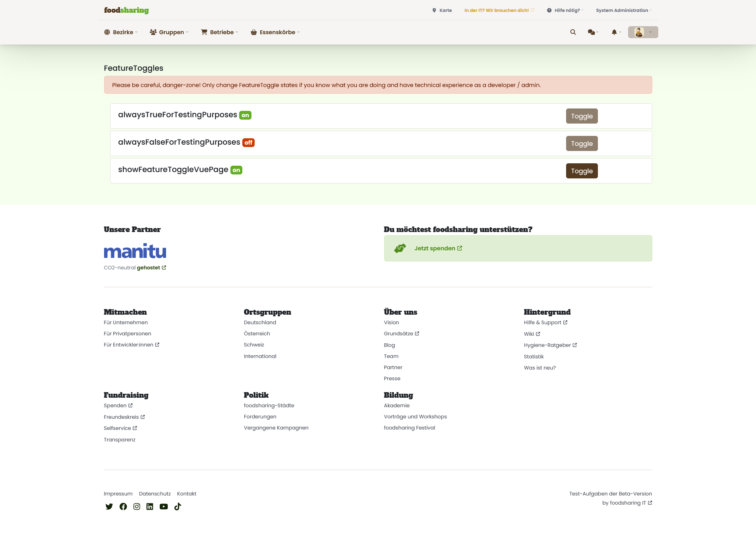Open the chat conversations icon
This screenshot has width=756, height=534.
[593, 32]
